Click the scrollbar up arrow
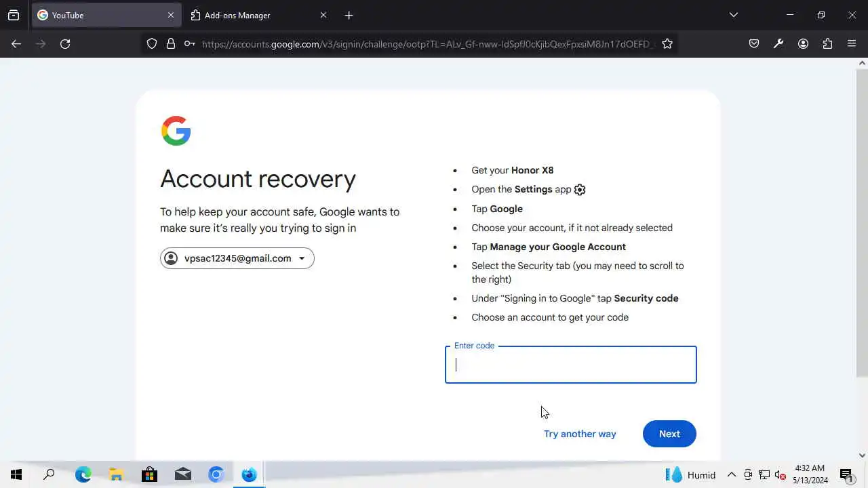Image resolution: width=868 pixels, height=488 pixels. pyautogui.click(x=862, y=63)
